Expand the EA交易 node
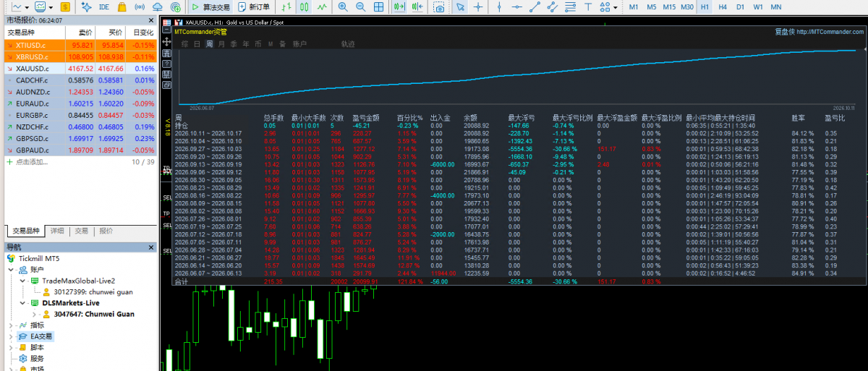Viewport: 868px width, 371px height. (11, 336)
